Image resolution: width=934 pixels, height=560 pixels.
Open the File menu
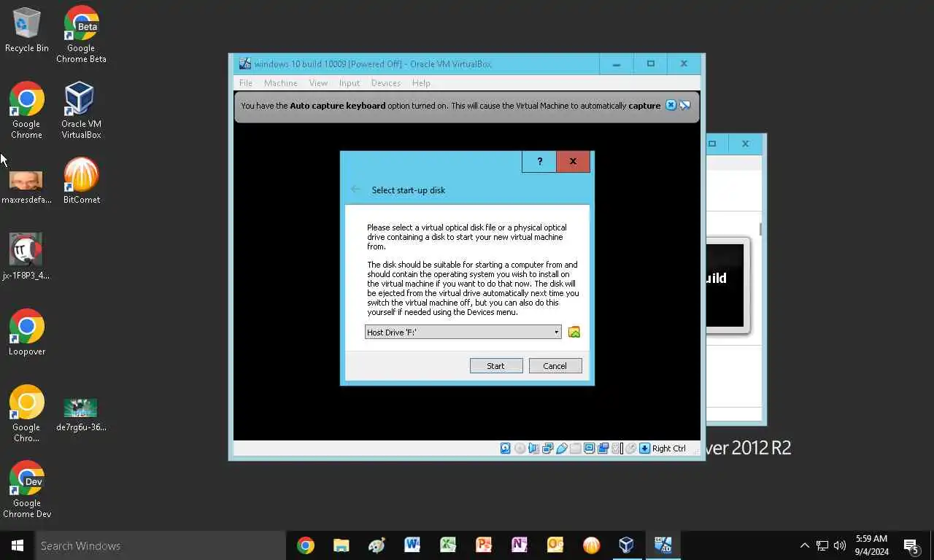tap(246, 83)
